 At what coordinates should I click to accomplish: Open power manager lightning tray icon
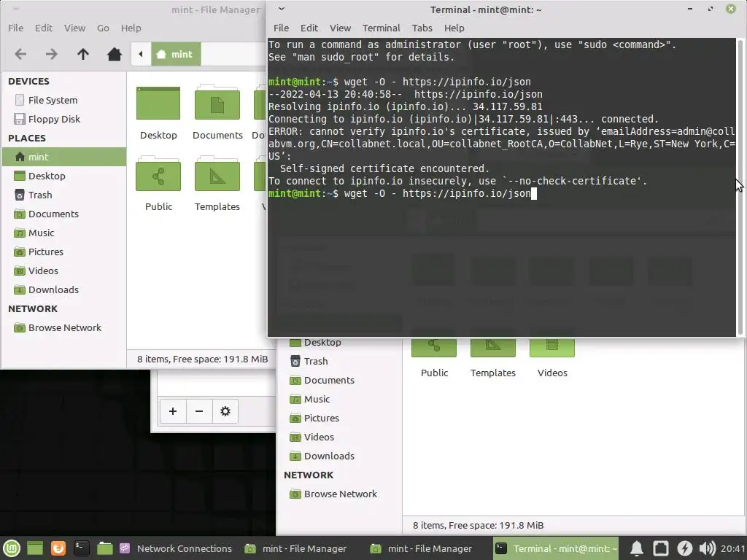pos(684,548)
